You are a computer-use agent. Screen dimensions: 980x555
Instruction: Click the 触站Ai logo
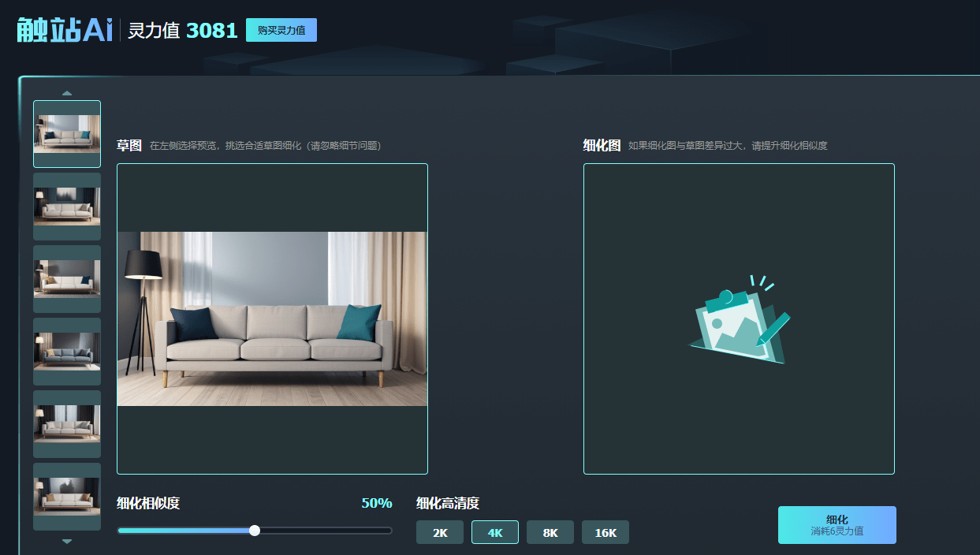[65, 30]
